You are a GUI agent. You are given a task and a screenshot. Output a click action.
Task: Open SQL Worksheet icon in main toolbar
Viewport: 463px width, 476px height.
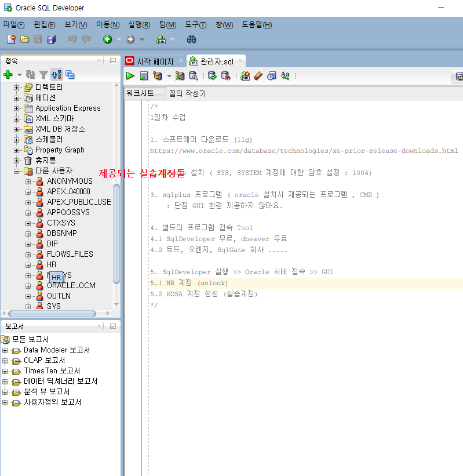click(x=161, y=39)
